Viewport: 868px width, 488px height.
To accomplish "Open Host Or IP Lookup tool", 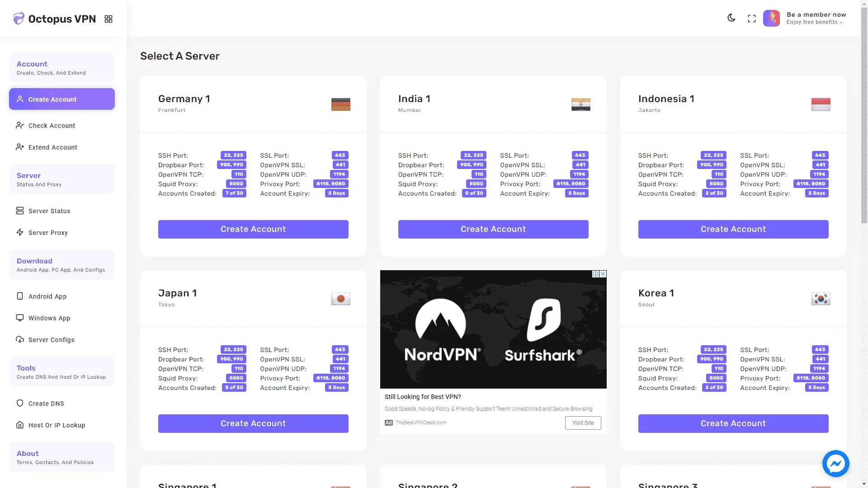I will click(x=62, y=425).
